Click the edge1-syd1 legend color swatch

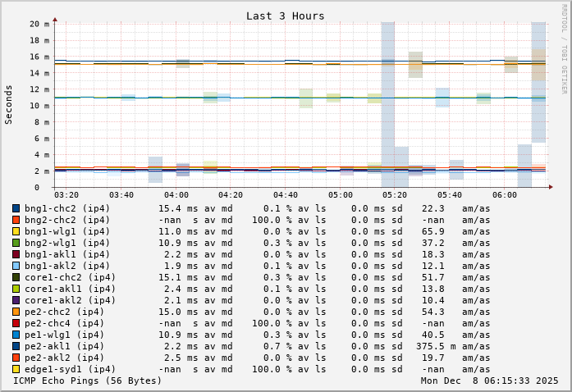[x=16, y=369]
